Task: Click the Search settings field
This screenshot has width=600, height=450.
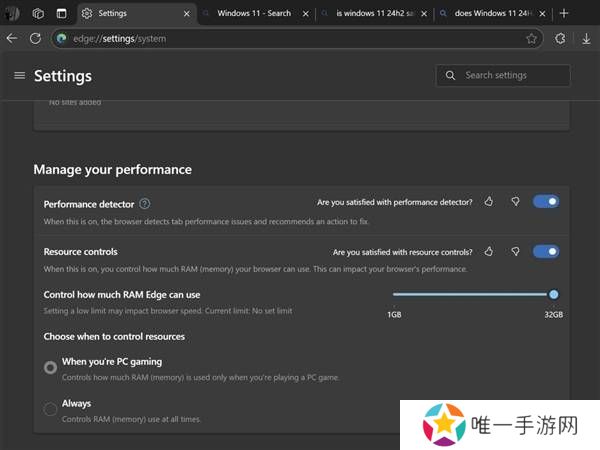Action: pos(503,75)
